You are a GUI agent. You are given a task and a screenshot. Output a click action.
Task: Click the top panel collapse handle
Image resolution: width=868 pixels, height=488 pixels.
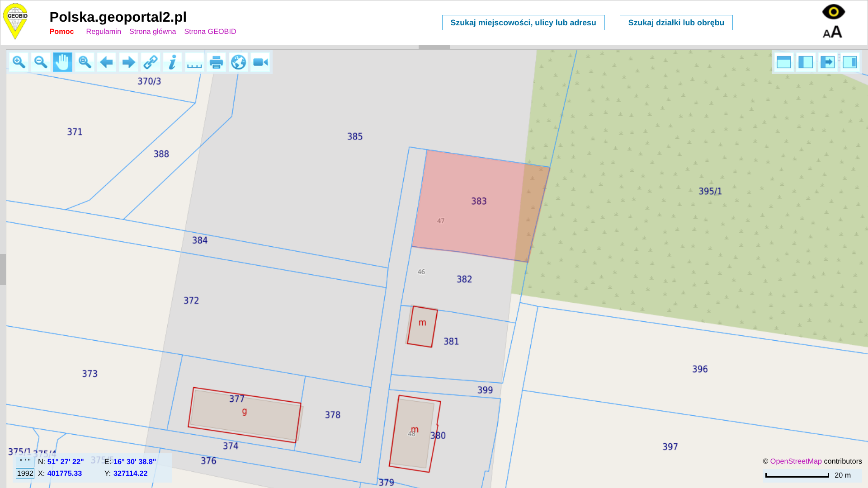tap(434, 47)
